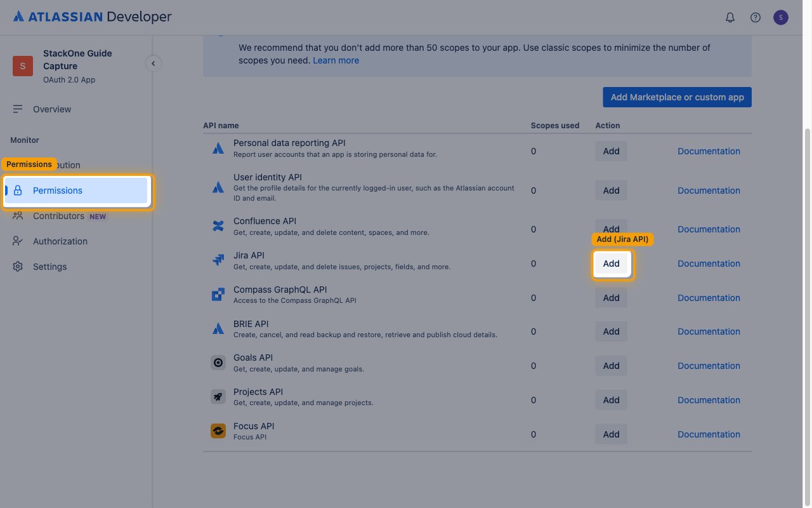This screenshot has width=812, height=508.
Task: Add the BRIE API
Action: [x=611, y=331]
